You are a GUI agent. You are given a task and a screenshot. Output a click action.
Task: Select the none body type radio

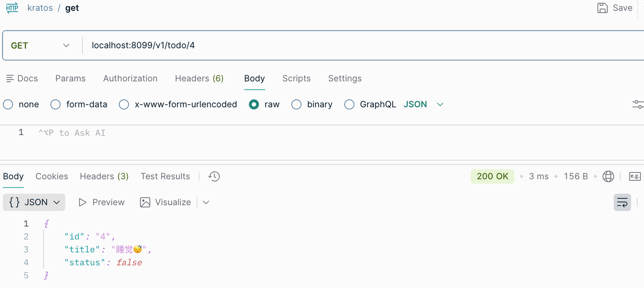(8, 104)
